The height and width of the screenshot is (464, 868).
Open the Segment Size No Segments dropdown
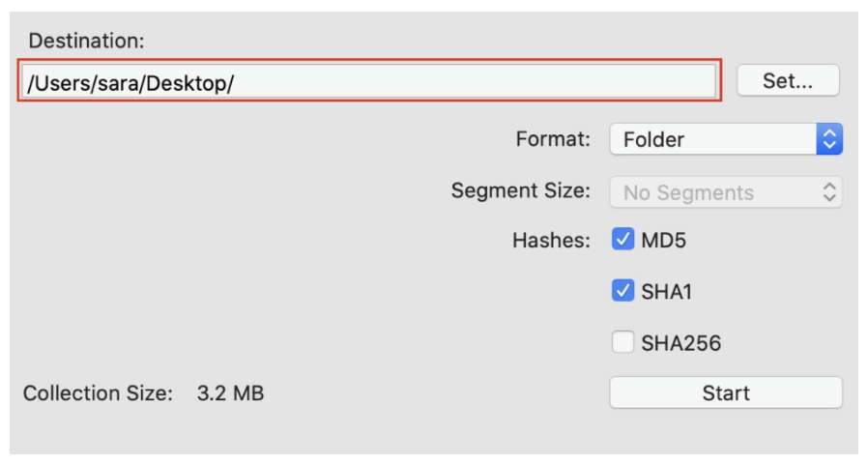point(726,192)
